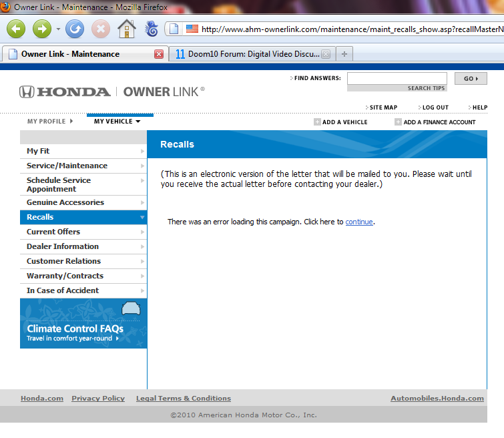Open Honda.com footer link
The width and height of the screenshot is (504, 438).
[42, 398]
